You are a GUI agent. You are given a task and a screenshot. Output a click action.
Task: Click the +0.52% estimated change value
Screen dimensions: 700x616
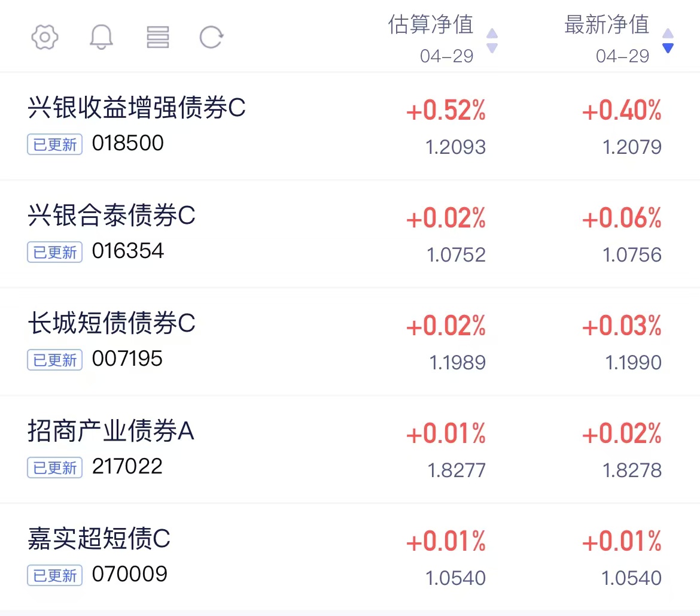pyautogui.click(x=446, y=110)
